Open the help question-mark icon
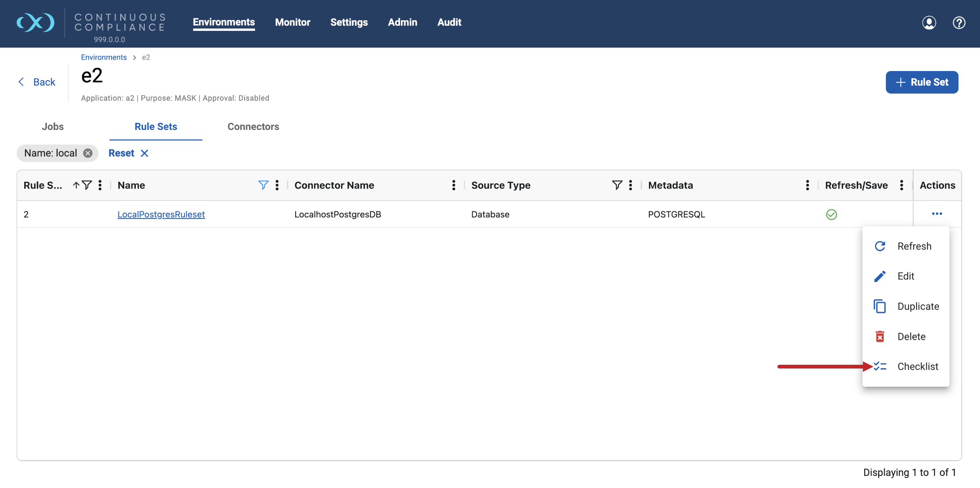 pyautogui.click(x=959, y=23)
